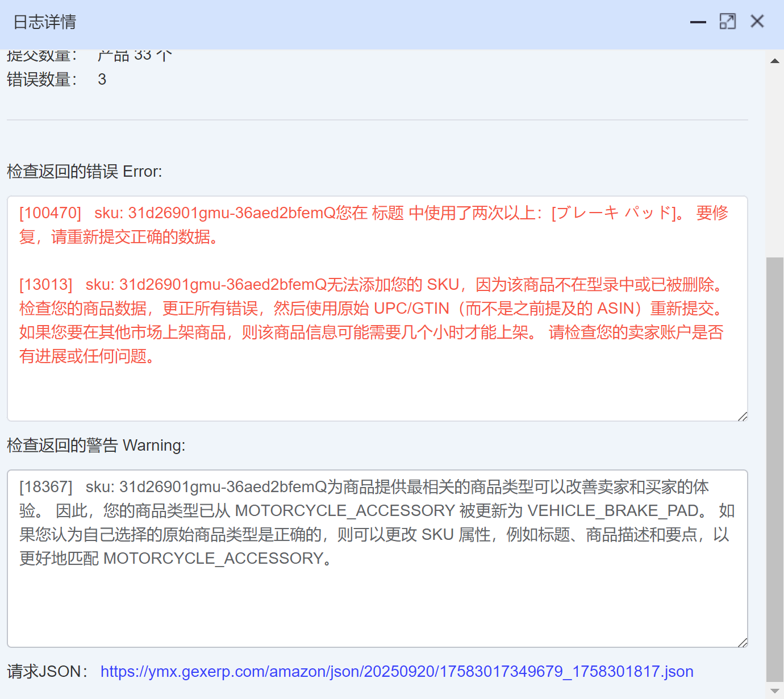Close the 日志详情 dialog
Screen dimensions: 784x699
click(757, 22)
